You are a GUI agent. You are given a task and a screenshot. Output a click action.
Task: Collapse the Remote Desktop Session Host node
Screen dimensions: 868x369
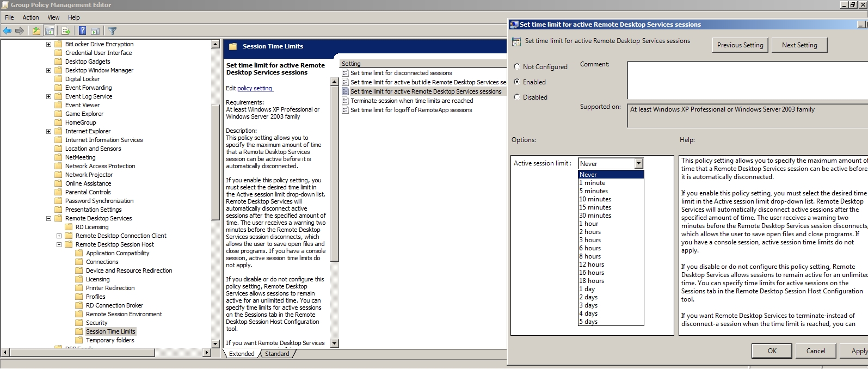click(x=59, y=244)
